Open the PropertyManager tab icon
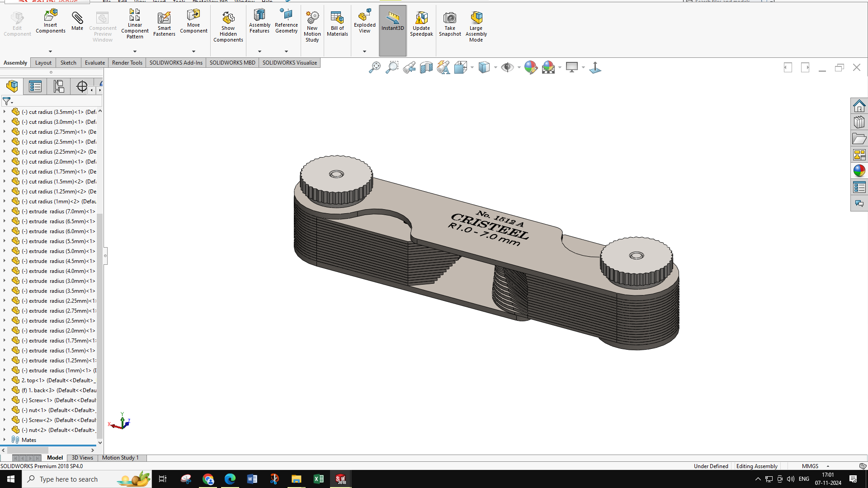Image resolution: width=868 pixels, height=488 pixels. click(35, 86)
